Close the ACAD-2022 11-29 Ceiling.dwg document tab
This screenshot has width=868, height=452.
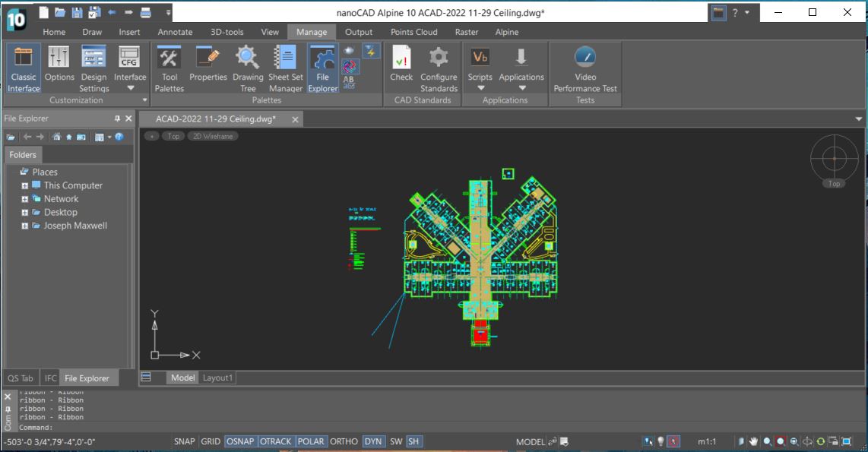tap(295, 119)
